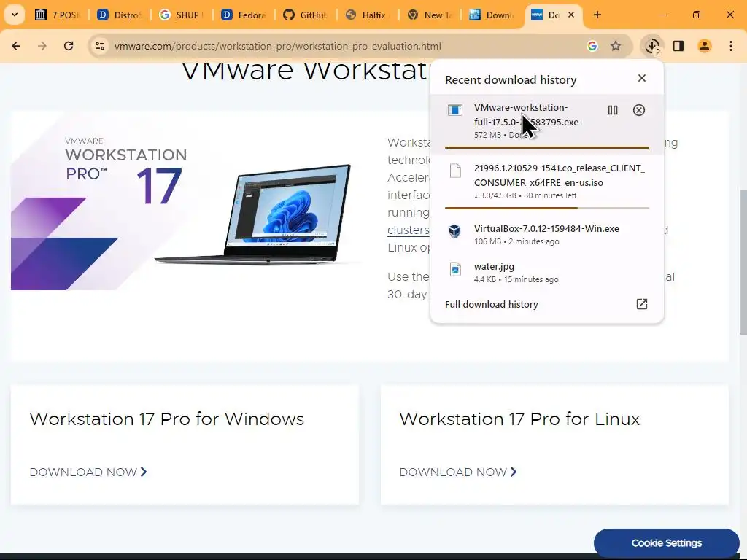Click Workstation 17 Pro for Linux heading

point(519,419)
